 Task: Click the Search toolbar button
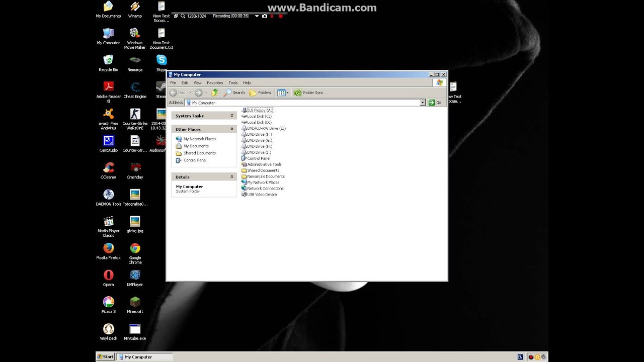pos(234,93)
